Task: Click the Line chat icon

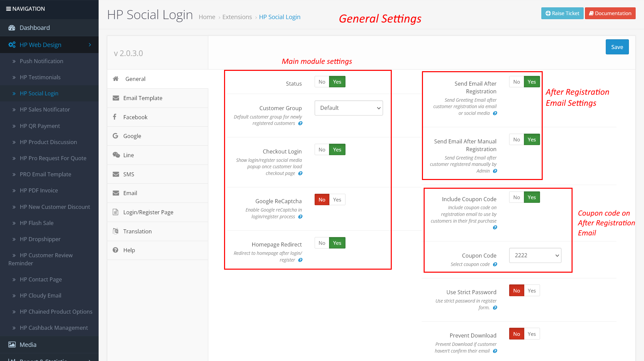Action: 116,155
